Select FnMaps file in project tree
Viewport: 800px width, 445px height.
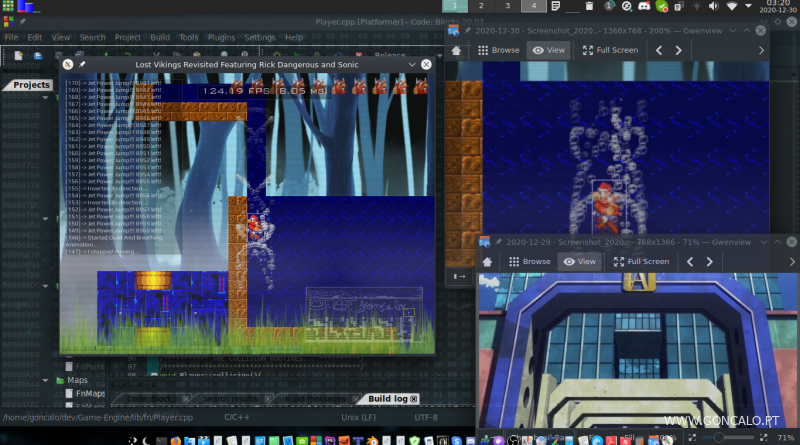(90, 393)
